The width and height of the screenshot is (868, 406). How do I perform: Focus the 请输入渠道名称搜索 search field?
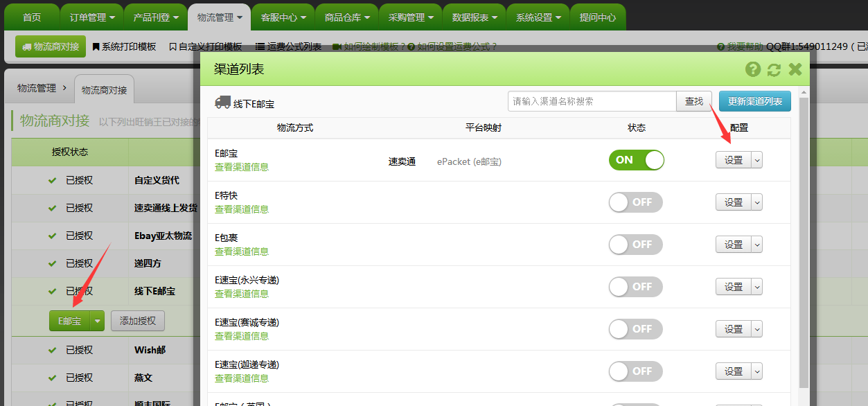(x=592, y=101)
